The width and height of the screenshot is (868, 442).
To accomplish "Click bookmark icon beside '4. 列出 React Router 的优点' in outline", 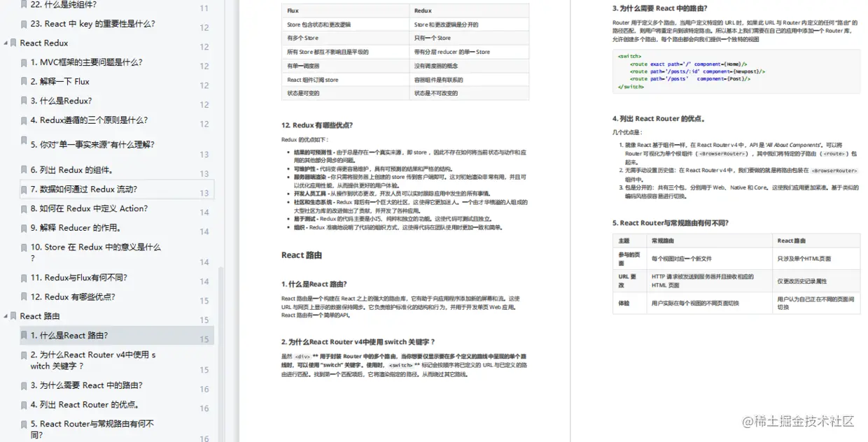I will [x=24, y=405].
